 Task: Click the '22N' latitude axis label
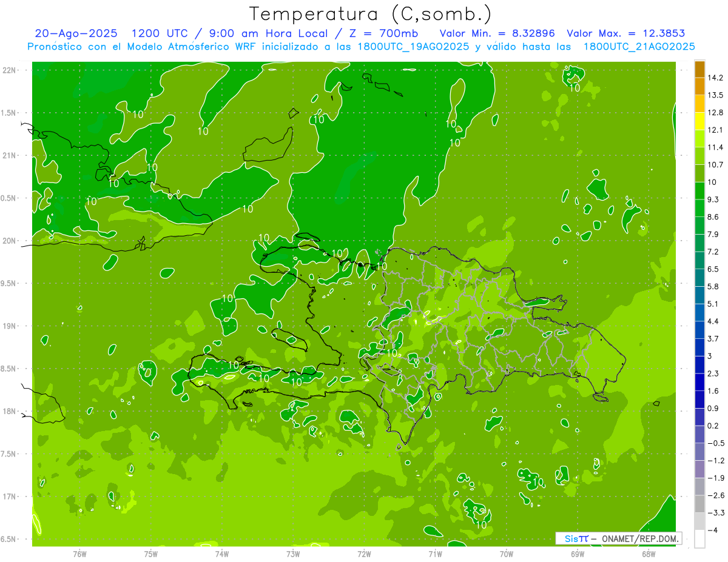pyautogui.click(x=10, y=70)
